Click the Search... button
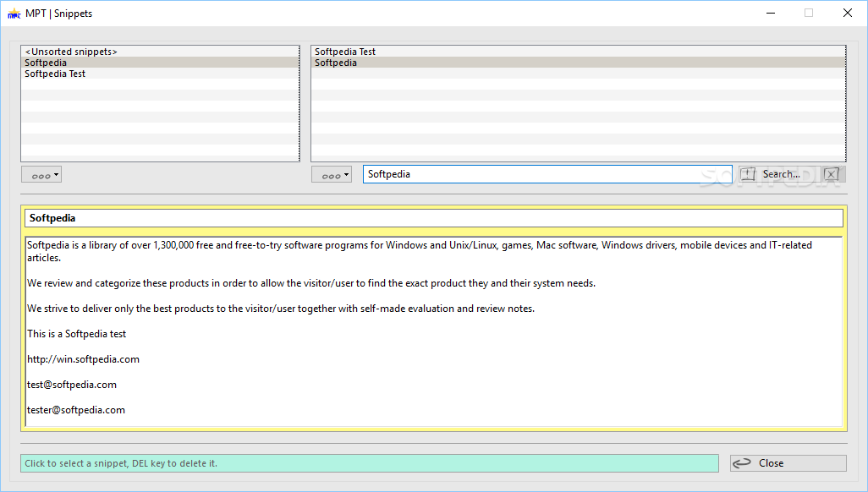Image resolution: width=868 pixels, height=492 pixels. (779, 174)
